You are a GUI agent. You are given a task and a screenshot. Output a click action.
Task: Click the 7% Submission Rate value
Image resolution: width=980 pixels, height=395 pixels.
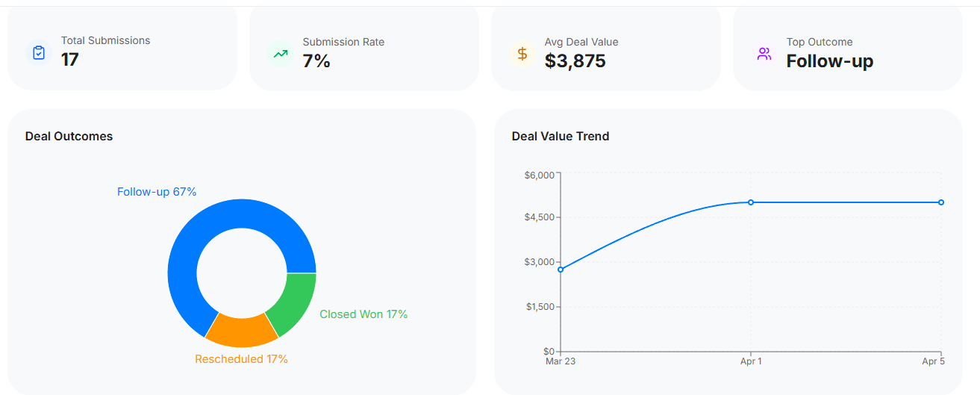pyautogui.click(x=316, y=61)
